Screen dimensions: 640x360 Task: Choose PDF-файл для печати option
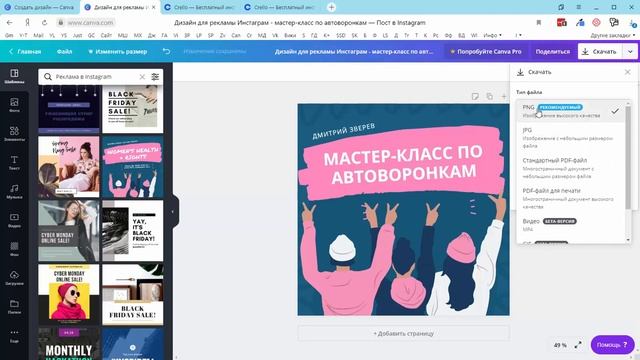571,198
